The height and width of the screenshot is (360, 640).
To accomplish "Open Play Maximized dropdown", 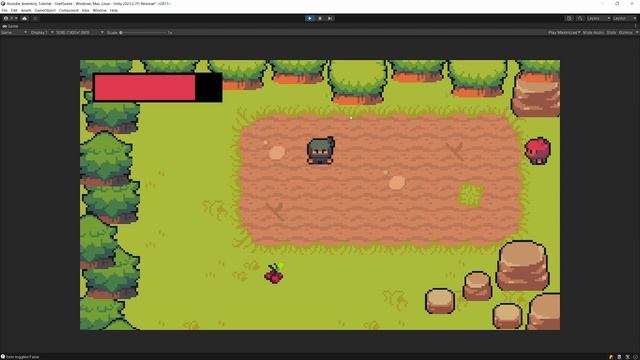I will point(564,32).
